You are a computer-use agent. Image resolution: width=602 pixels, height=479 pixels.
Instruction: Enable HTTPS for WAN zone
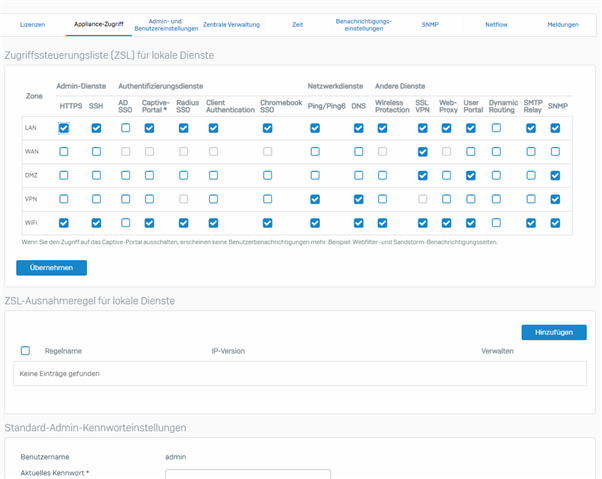point(64,152)
